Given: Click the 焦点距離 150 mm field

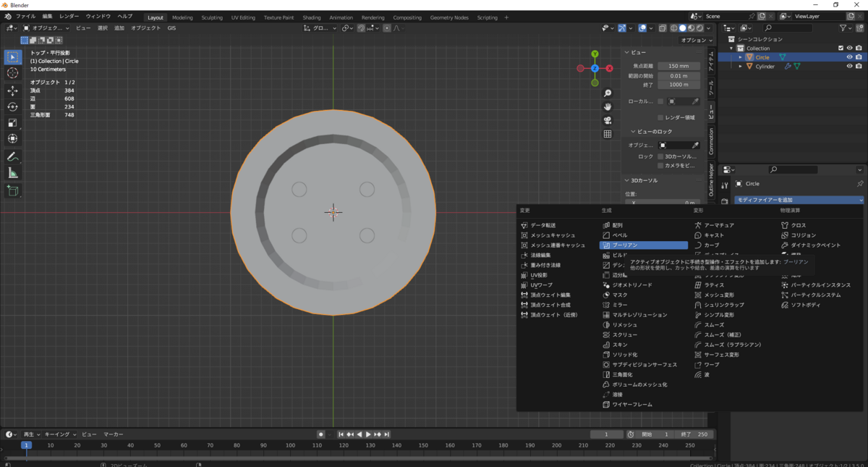Looking at the screenshot, I should pyautogui.click(x=678, y=66).
